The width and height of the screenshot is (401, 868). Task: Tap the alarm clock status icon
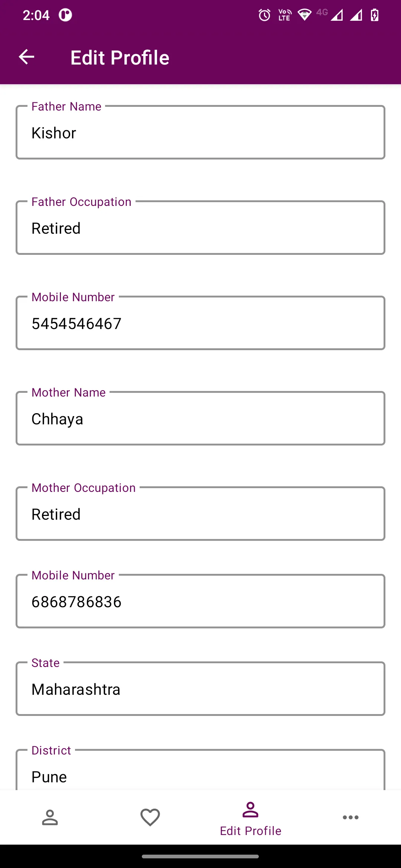[x=265, y=15]
